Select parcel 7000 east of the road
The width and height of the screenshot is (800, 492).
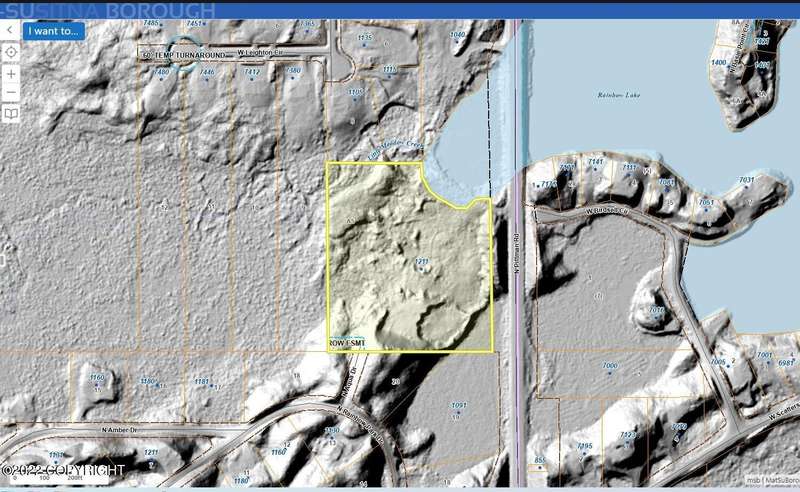pos(610,367)
